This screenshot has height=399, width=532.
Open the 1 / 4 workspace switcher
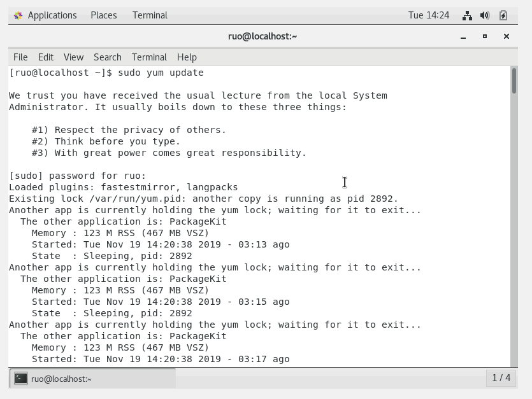point(501,378)
